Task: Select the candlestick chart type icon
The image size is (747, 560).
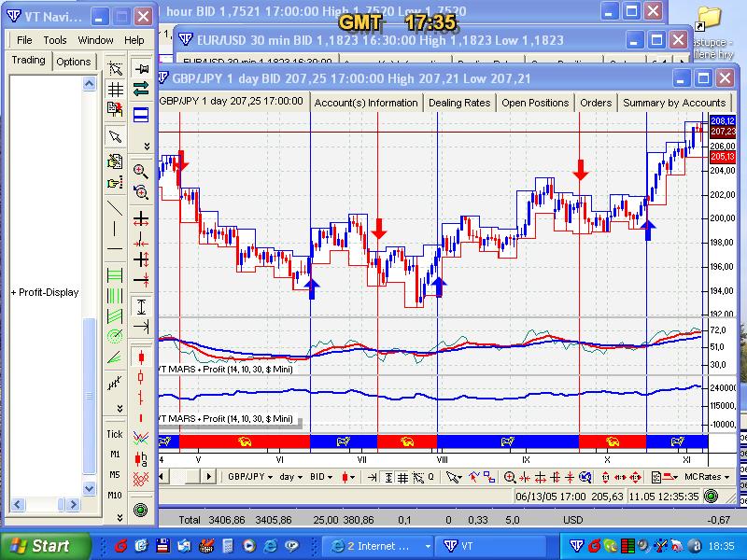Action: click(141, 356)
